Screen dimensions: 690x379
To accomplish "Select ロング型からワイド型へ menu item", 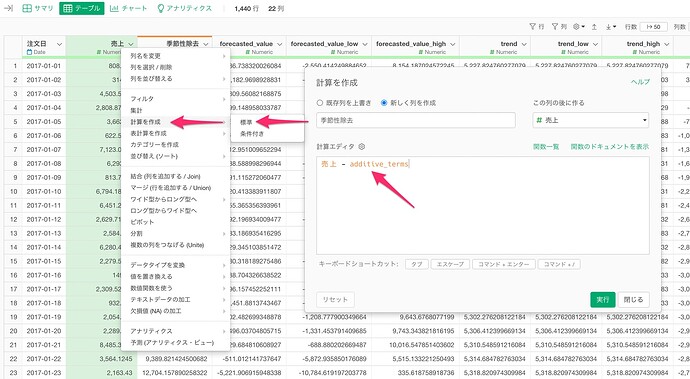I will click(175, 211).
